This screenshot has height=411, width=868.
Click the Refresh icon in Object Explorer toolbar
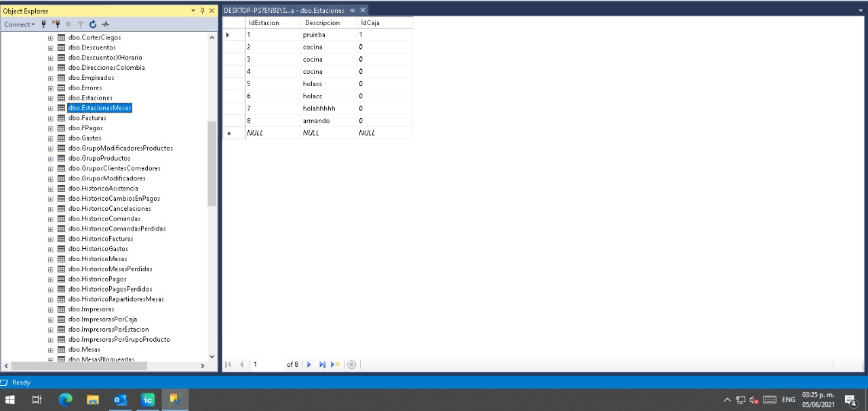click(92, 24)
